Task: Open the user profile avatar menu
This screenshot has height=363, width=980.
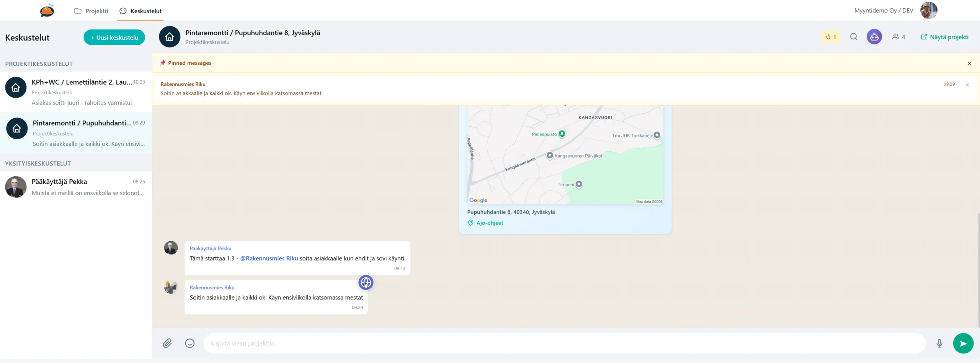Action: (x=928, y=11)
